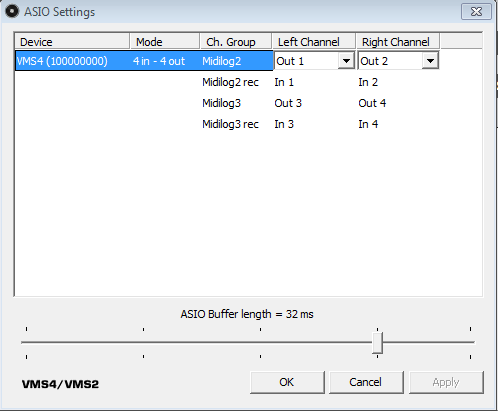Click the ASIO Buffer length slider thumb
The width and height of the screenshot is (498, 411).
tap(377, 343)
